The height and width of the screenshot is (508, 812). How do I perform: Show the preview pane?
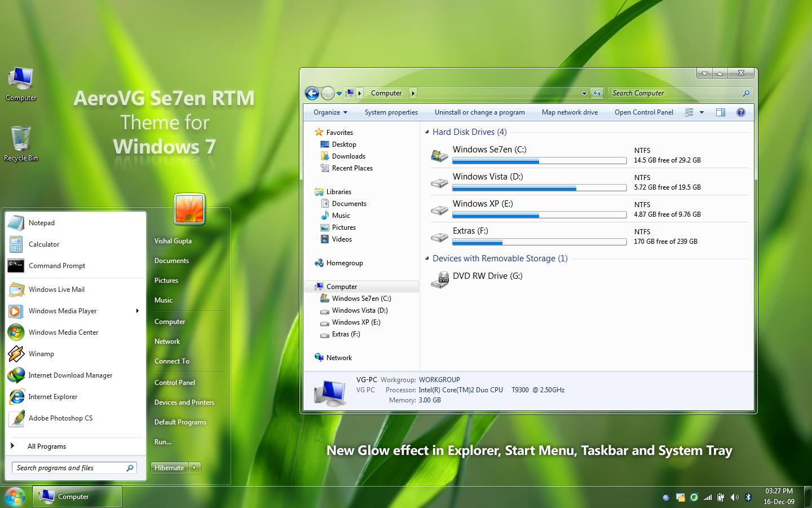coord(721,112)
